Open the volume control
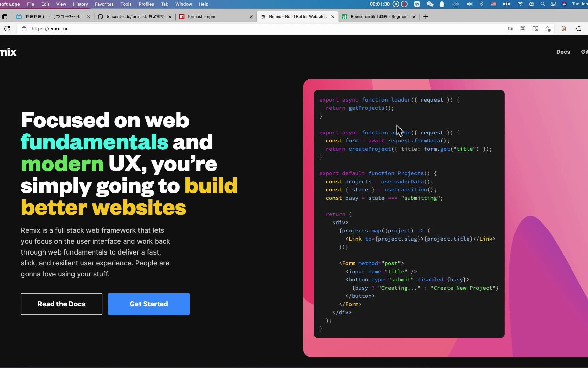This screenshot has height=368, width=588. pos(469,4)
